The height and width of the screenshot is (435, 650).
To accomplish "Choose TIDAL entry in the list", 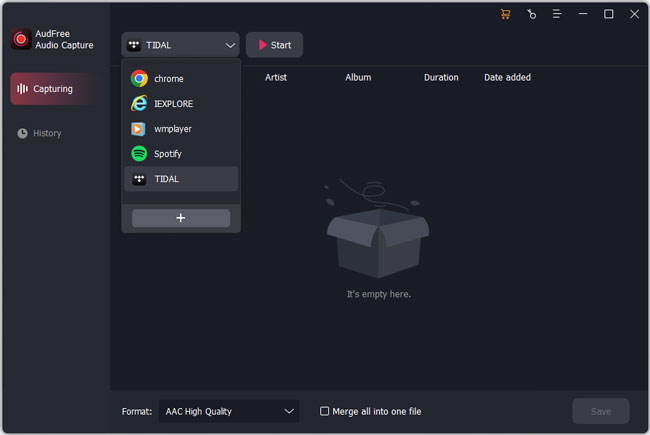I will click(181, 179).
